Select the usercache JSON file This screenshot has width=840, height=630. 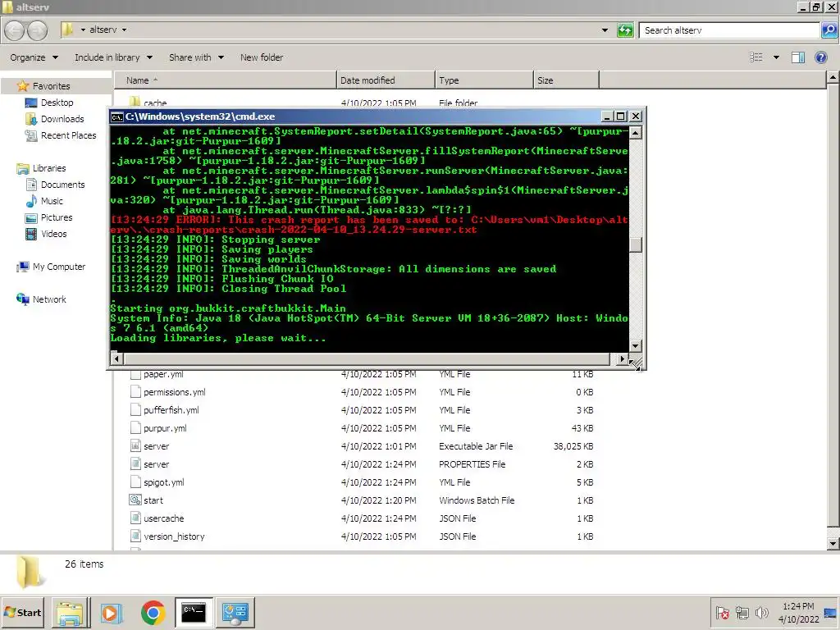tap(362, 518)
